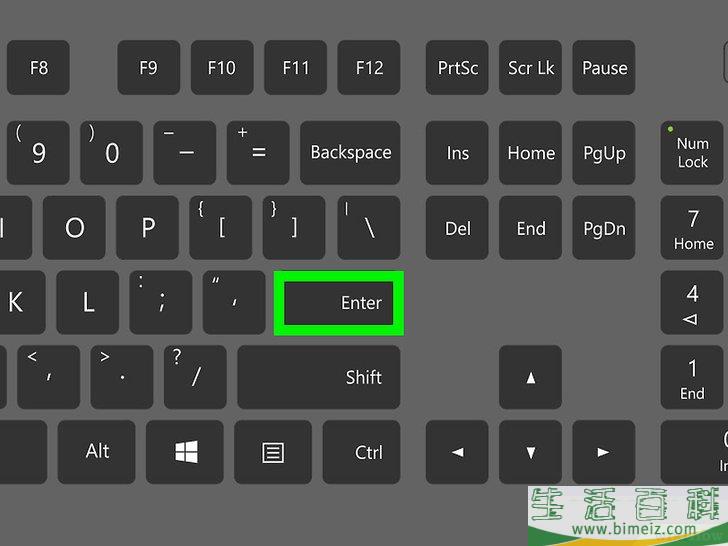Click the down arrow key

coord(531,452)
